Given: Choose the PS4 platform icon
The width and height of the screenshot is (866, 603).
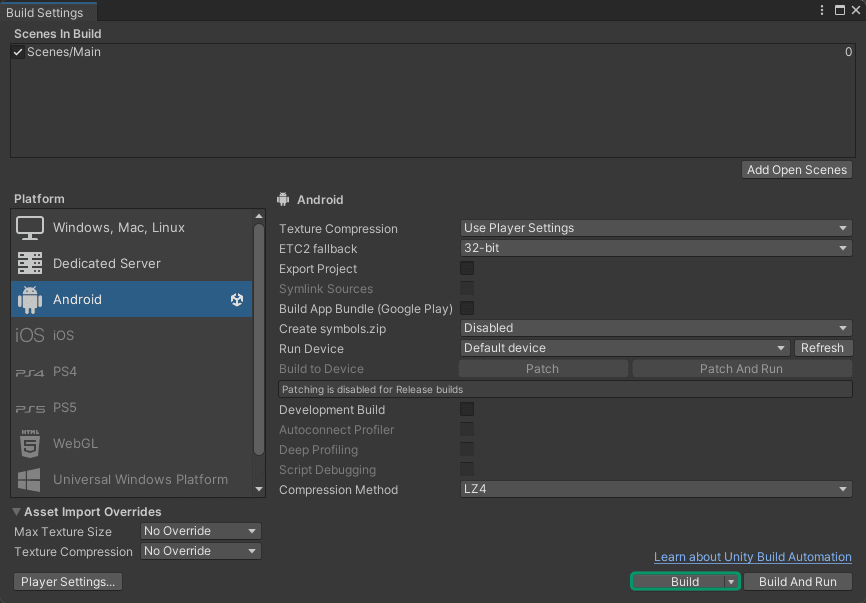Looking at the screenshot, I should click(30, 372).
